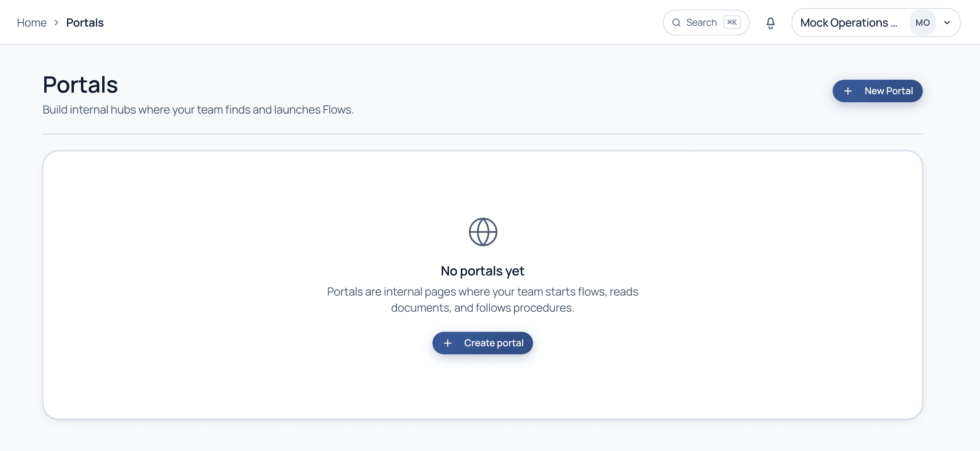Click the Create portal button
Viewport: 980px width, 451px height.
coord(482,343)
